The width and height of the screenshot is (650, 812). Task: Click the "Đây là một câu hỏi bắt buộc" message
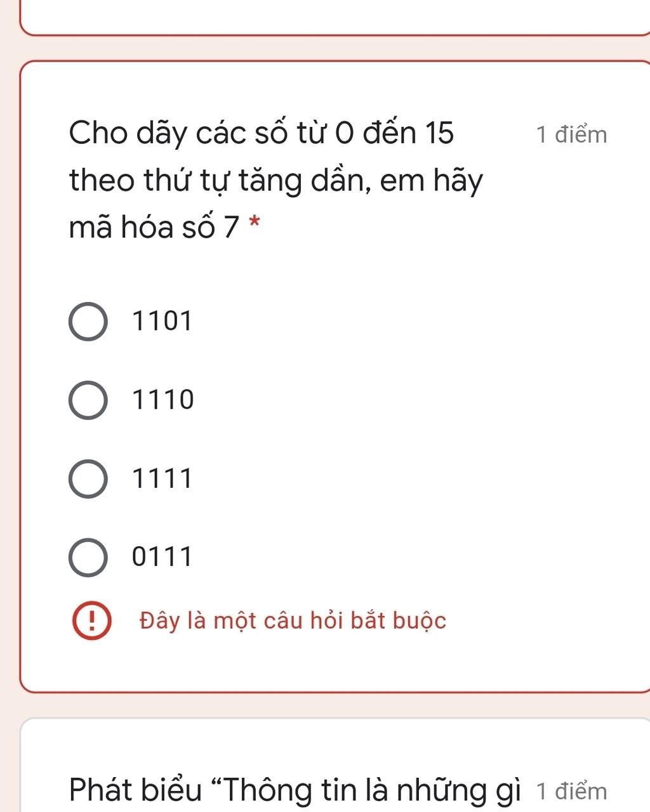point(293,621)
